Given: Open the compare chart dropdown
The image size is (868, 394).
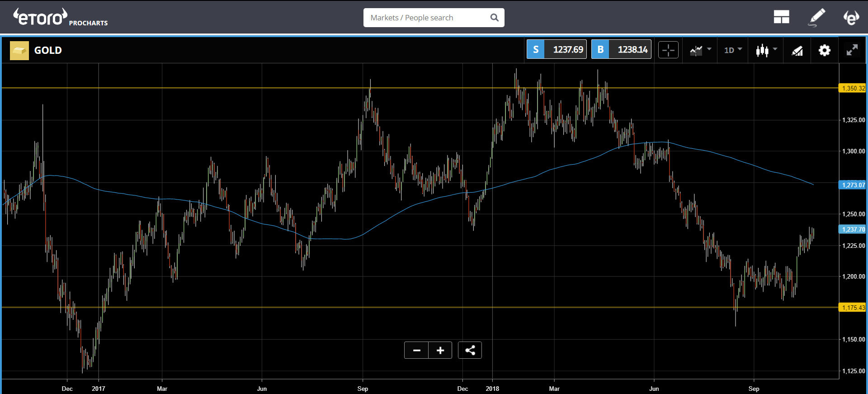Looking at the screenshot, I should click(x=700, y=50).
